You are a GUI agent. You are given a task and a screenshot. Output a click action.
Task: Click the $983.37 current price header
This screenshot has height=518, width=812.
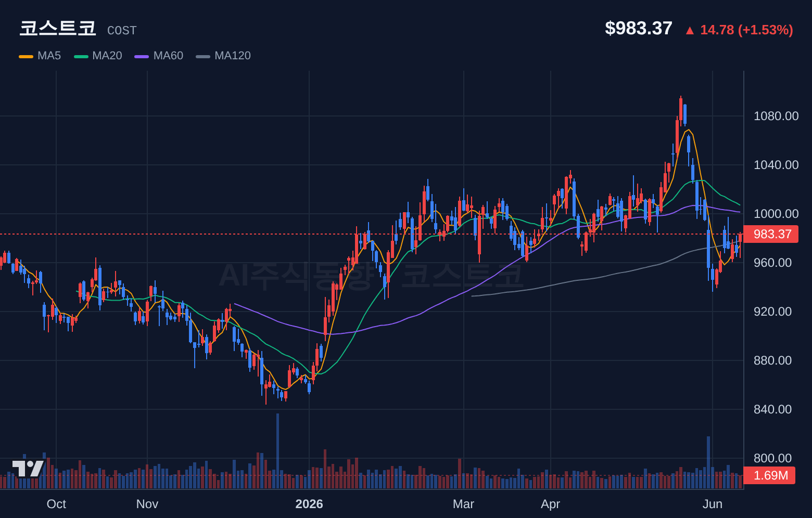click(639, 28)
